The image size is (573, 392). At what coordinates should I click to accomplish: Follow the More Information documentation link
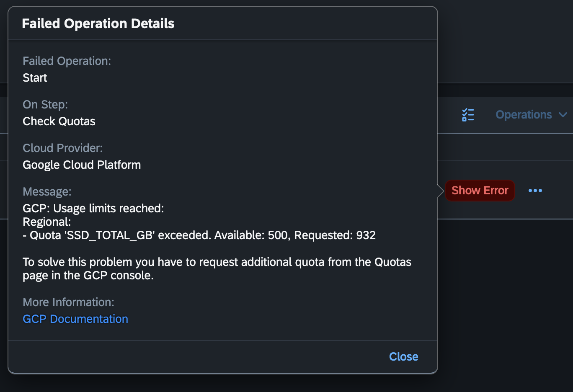pyautogui.click(x=75, y=319)
